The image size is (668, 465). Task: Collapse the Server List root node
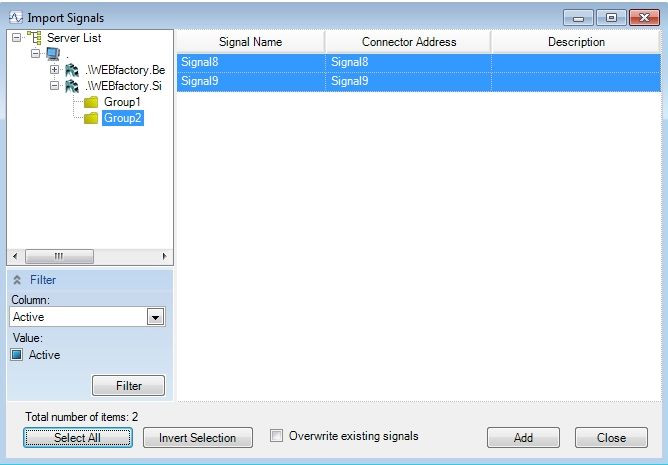pyautogui.click(x=16, y=38)
